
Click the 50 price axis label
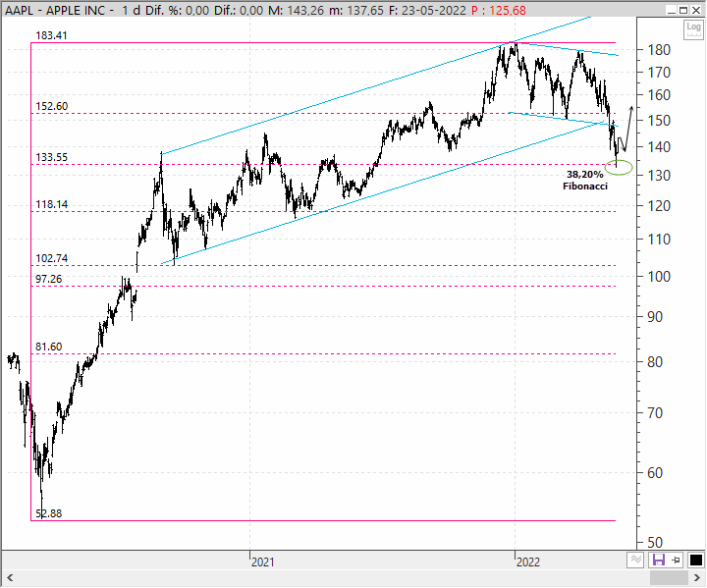pyautogui.click(x=655, y=543)
